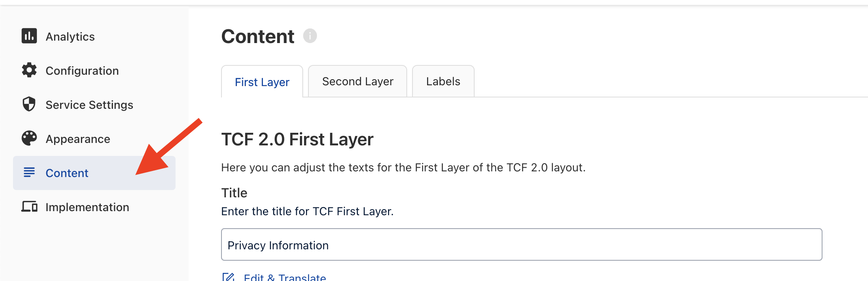Click the TCF 2.0 First Layer heading

(297, 139)
